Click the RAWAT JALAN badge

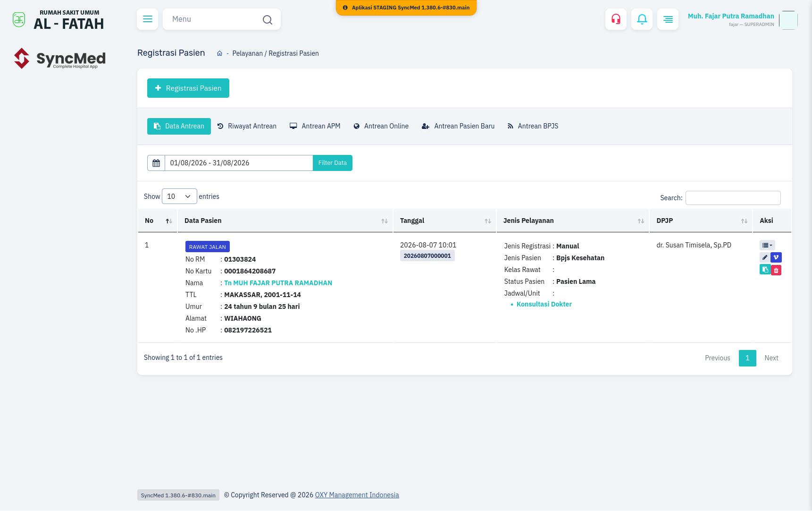(208, 247)
